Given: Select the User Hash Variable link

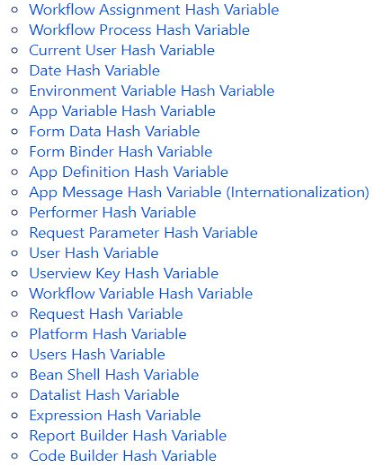Looking at the screenshot, I should pyautogui.click(x=94, y=253).
